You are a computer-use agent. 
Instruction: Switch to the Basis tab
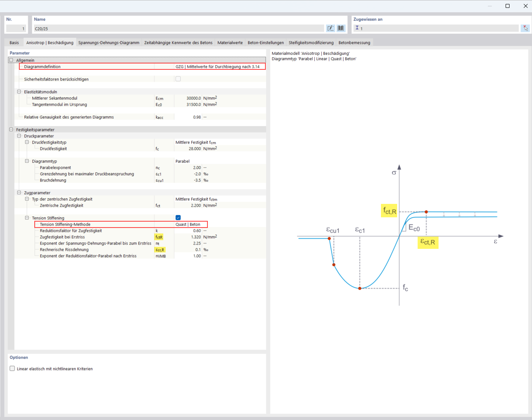(x=14, y=42)
